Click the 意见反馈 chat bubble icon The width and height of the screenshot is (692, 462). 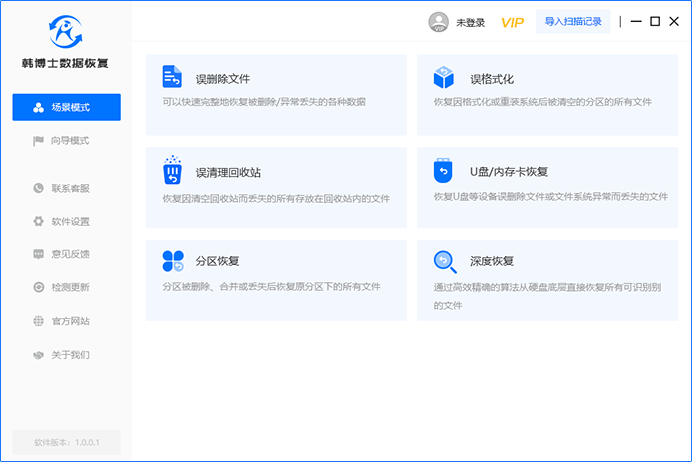pos(38,254)
